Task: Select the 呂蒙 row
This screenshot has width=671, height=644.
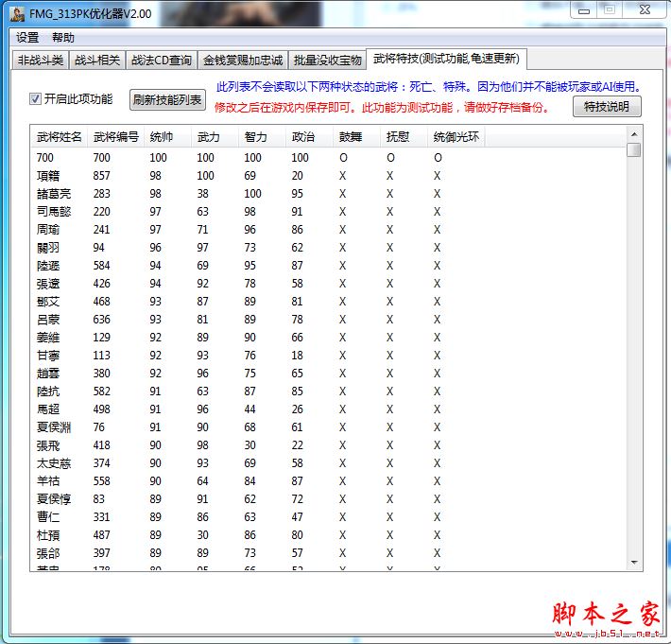Action: click(x=328, y=320)
